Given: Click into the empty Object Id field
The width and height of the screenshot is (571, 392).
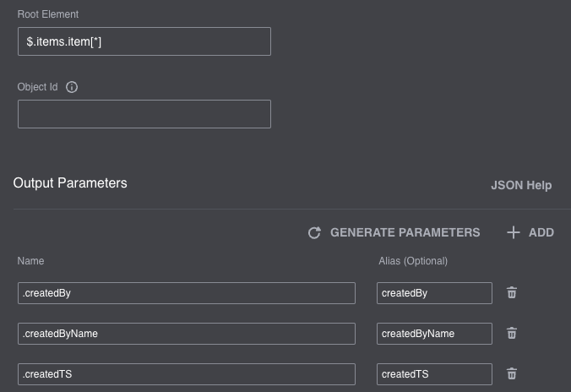Looking at the screenshot, I should [144, 114].
